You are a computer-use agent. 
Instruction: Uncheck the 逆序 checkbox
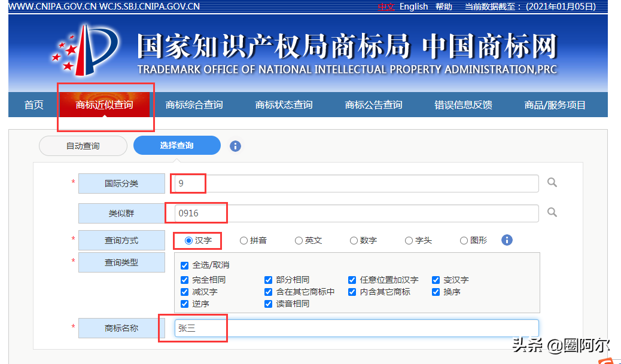[x=184, y=304]
